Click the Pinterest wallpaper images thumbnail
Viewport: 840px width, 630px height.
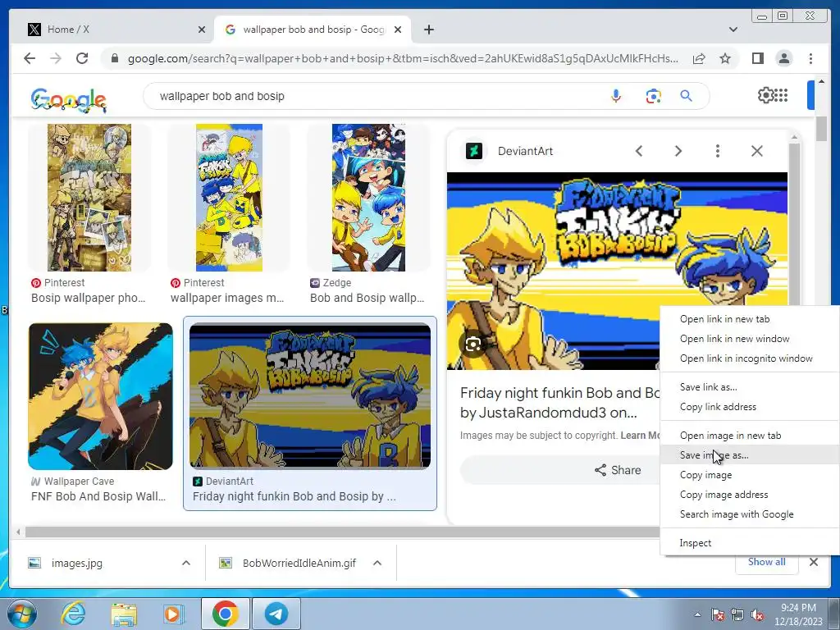tap(229, 198)
